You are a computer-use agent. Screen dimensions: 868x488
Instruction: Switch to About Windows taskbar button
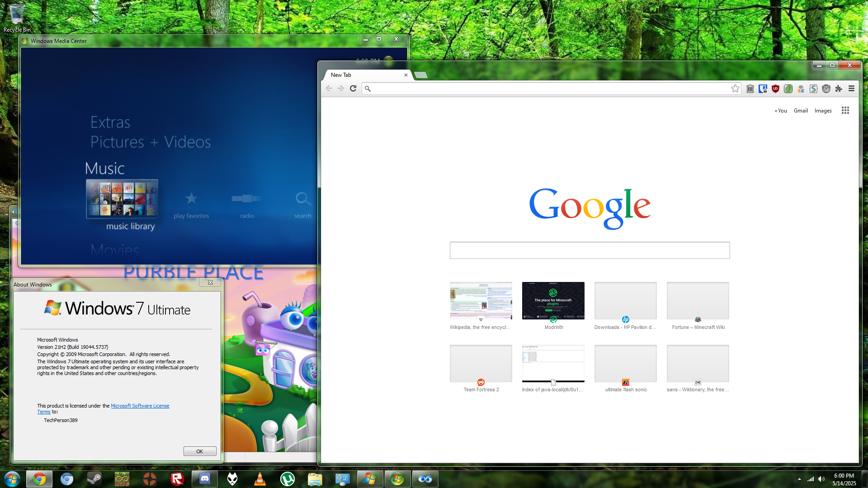pos(370,479)
